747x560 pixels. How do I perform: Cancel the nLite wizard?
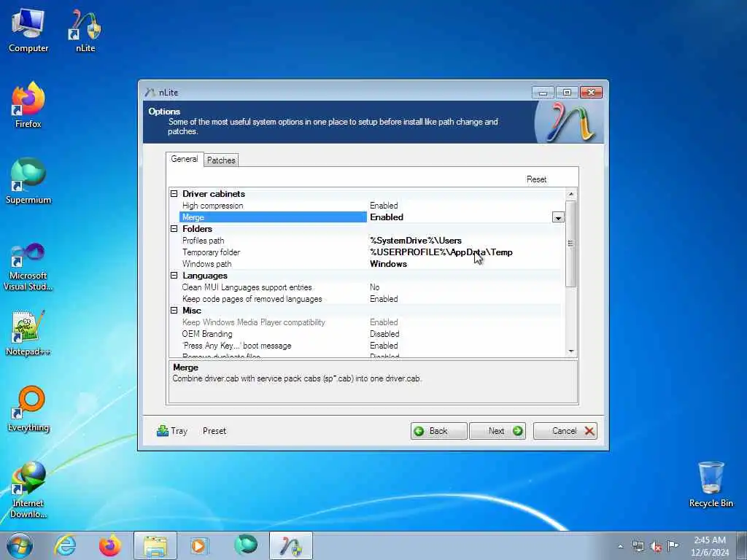tap(565, 431)
